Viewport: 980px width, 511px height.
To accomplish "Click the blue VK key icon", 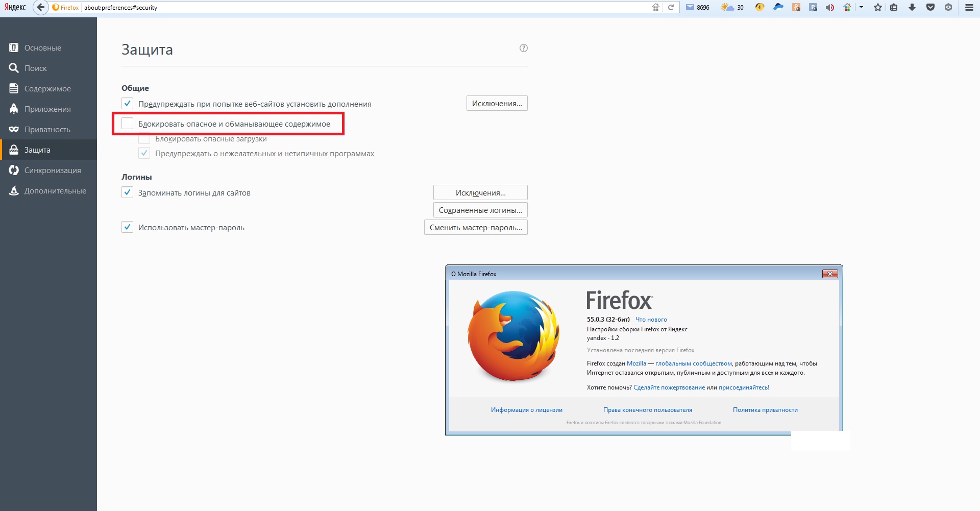I will (813, 7).
